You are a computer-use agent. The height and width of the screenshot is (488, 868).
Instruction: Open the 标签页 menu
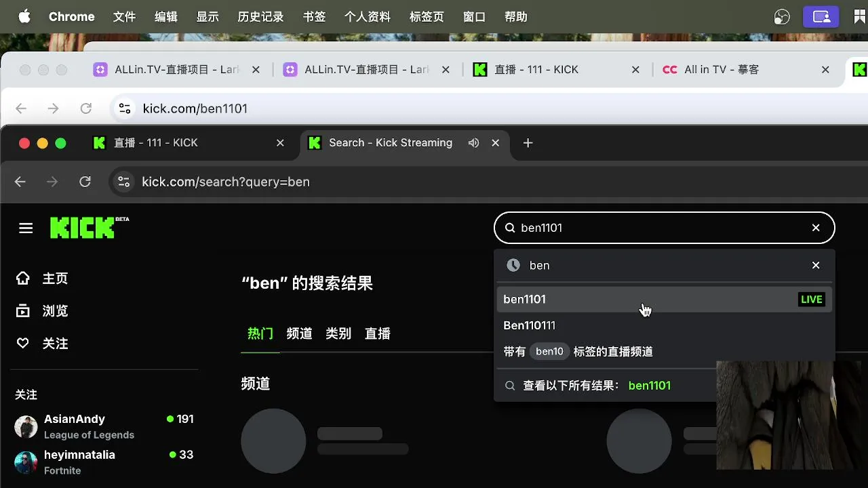(427, 17)
